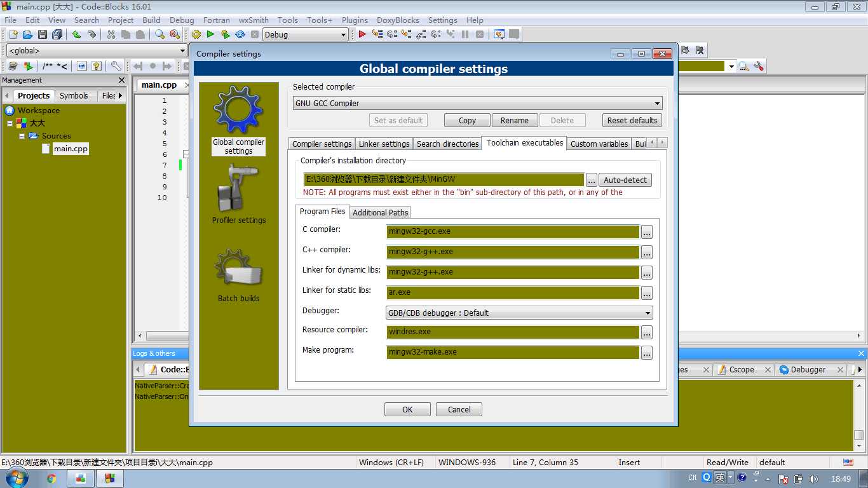Click the Open file toolbar icon
Viewport: 868px width, 488px height.
click(x=27, y=34)
